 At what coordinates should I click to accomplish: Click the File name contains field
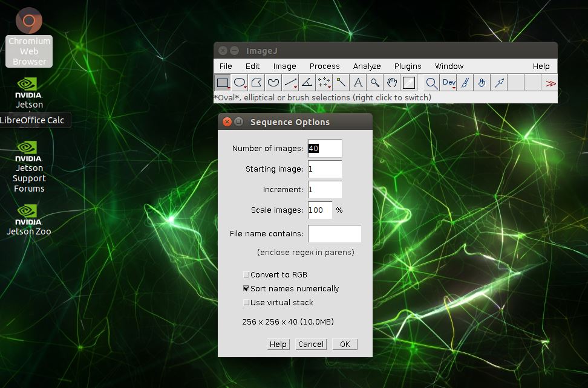pos(335,234)
